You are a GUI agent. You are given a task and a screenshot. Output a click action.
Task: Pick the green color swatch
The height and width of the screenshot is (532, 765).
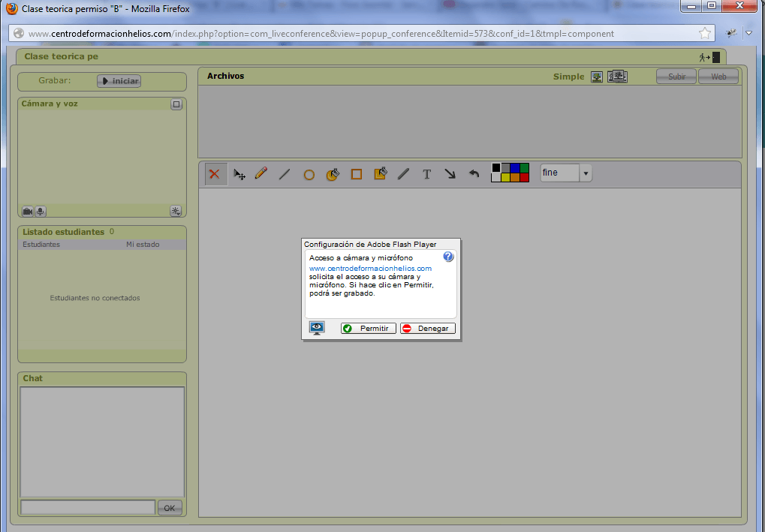click(524, 168)
